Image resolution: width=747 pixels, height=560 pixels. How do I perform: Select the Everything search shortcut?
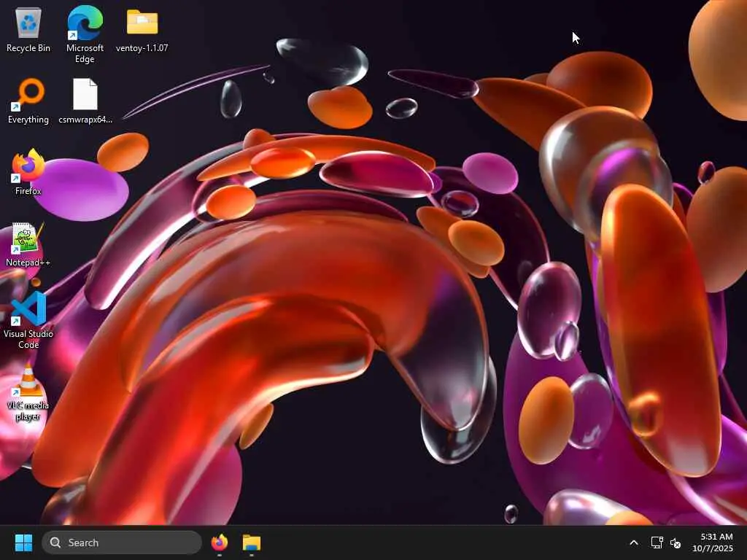coord(28,101)
